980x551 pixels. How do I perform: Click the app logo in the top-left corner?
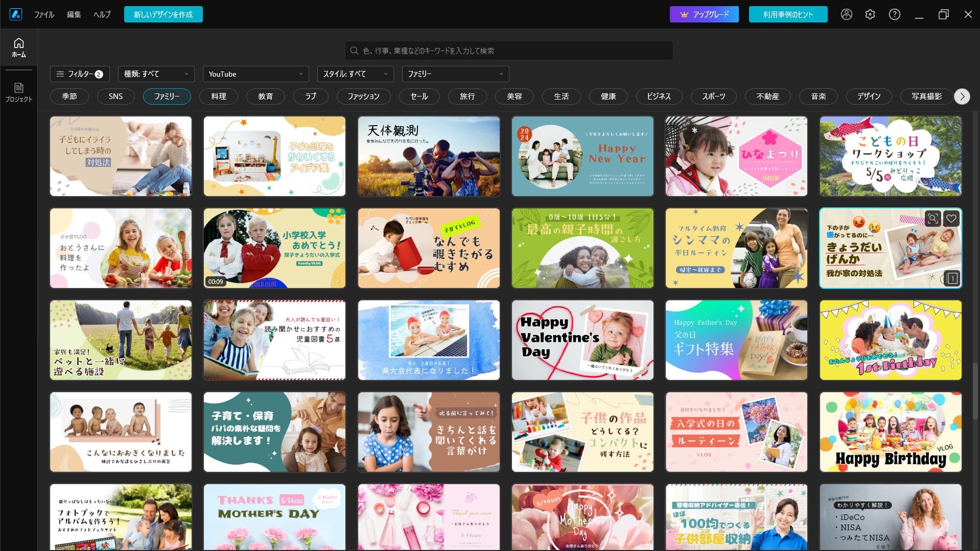[x=15, y=14]
